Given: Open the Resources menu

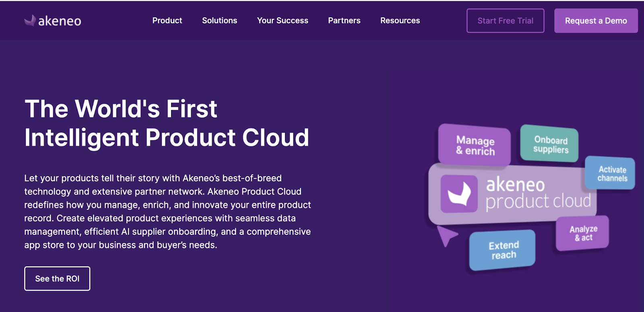Looking at the screenshot, I should tap(400, 21).
